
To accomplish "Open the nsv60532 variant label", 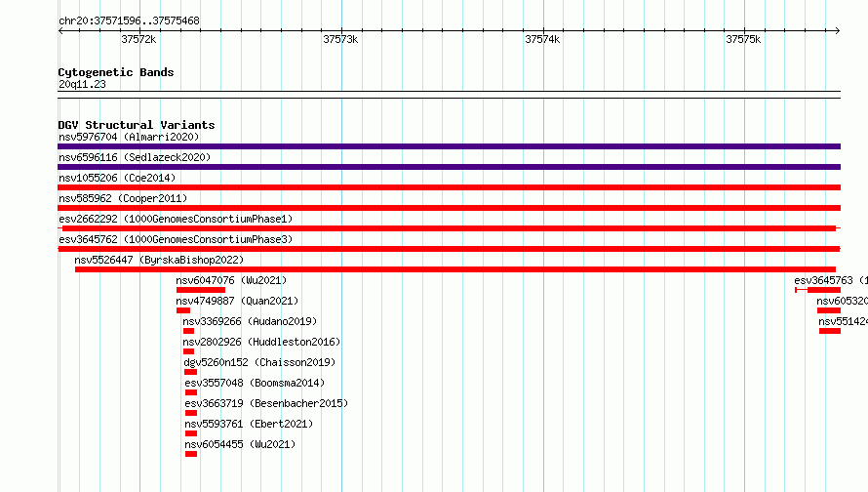I will (x=842, y=301).
